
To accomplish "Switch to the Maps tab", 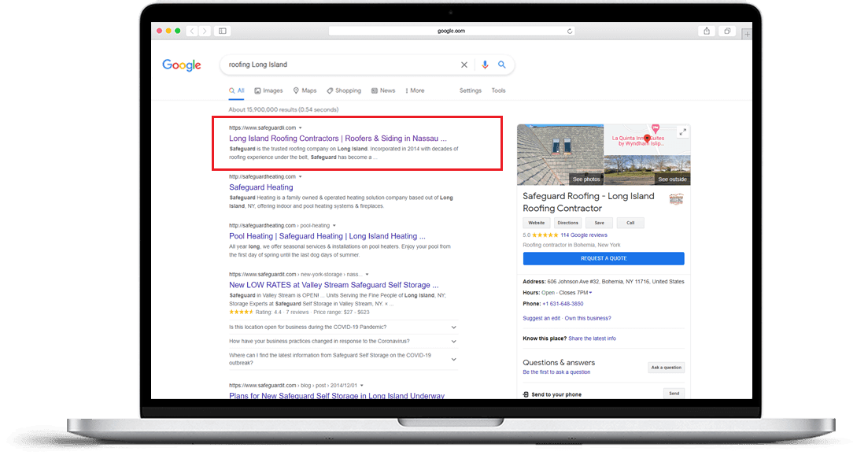I will [x=305, y=91].
